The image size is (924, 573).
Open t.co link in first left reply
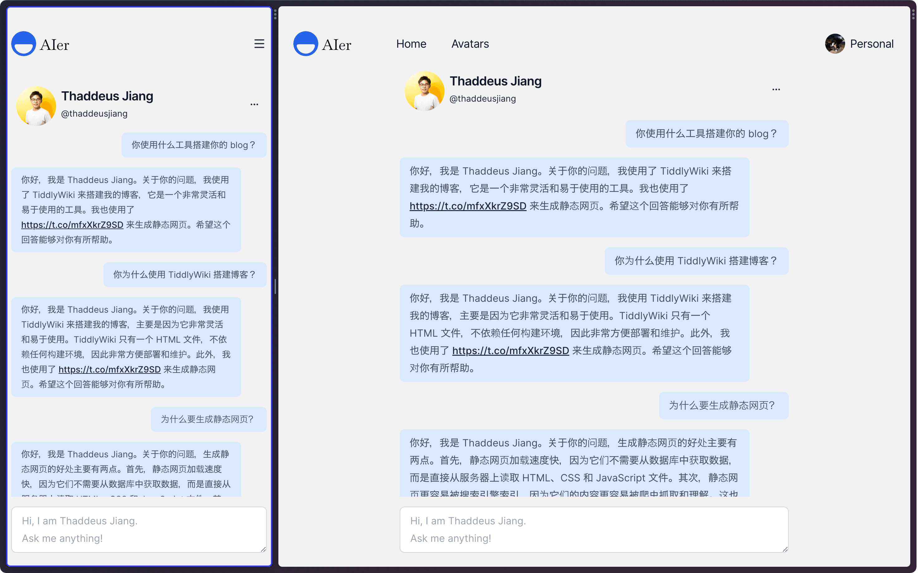(72, 225)
